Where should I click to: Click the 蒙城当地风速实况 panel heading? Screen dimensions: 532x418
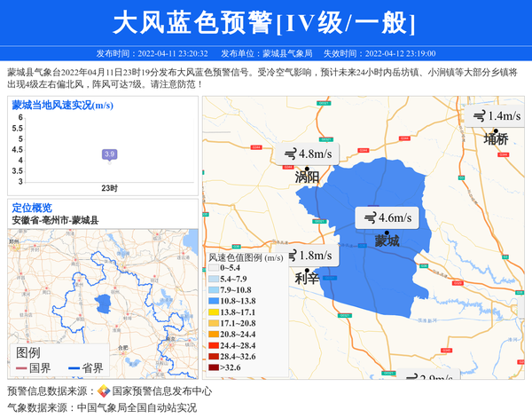pos(62,105)
